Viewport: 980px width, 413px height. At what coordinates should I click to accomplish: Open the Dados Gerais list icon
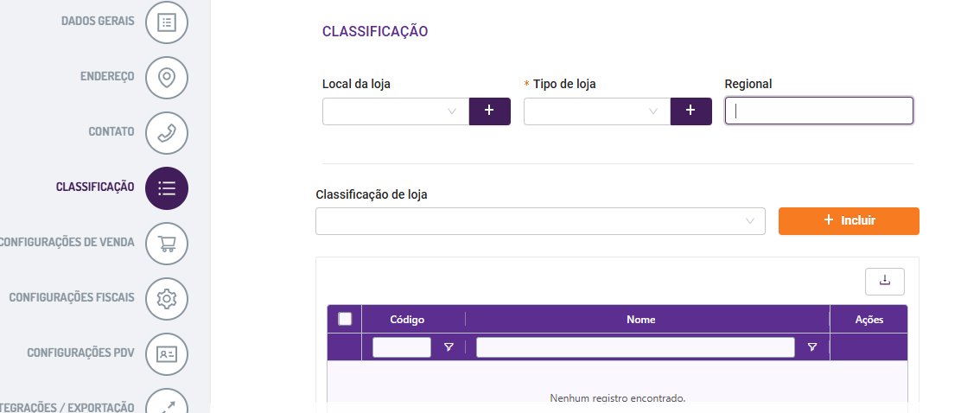coord(166,22)
